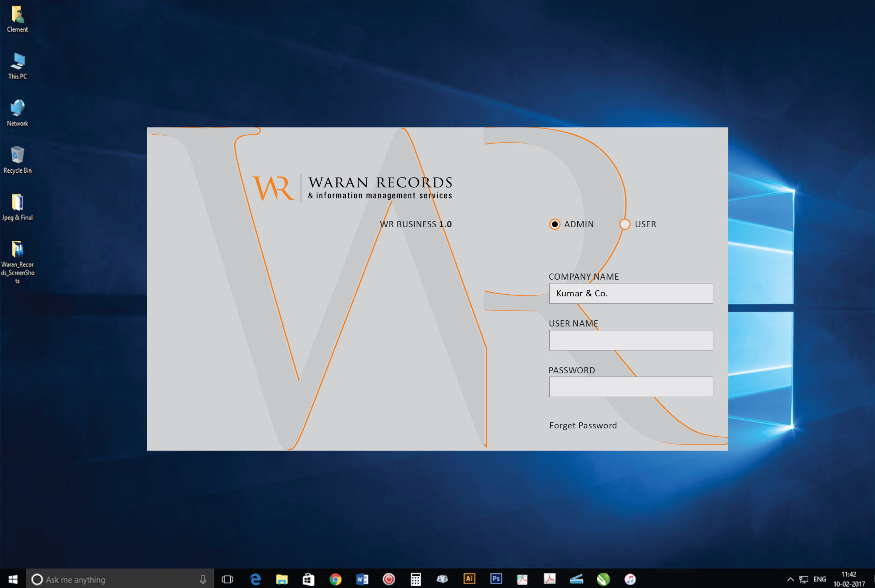Open iTunes from the taskbar
The height and width of the screenshot is (588, 875).
[x=630, y=579]
